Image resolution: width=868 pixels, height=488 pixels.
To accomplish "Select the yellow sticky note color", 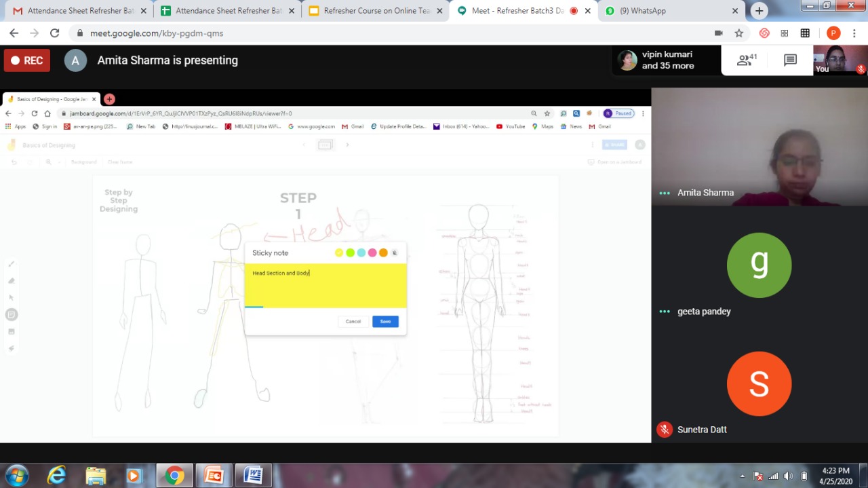I will [x=339, y=253].
